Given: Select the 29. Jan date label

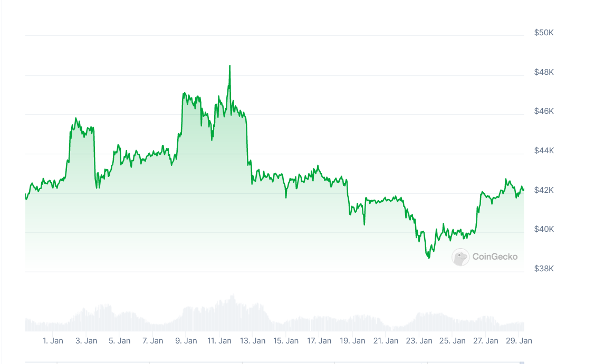Looking at the screenshot, I should 519,341.
